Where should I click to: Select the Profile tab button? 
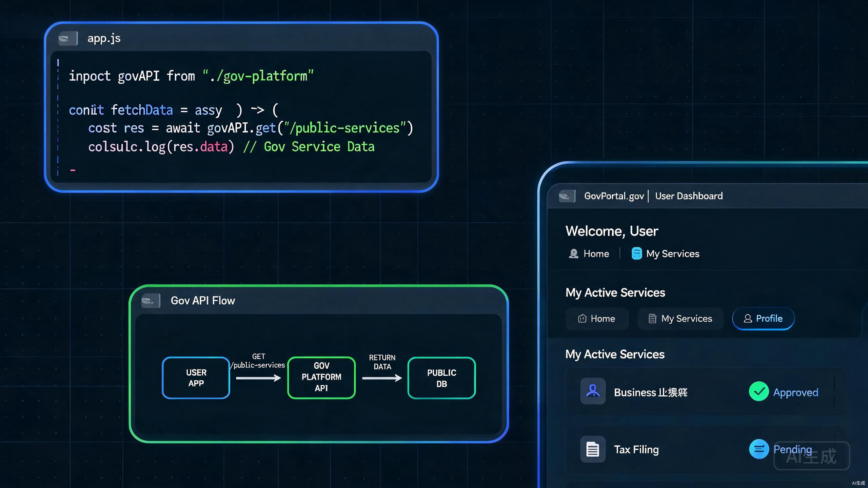coord(763,319)
